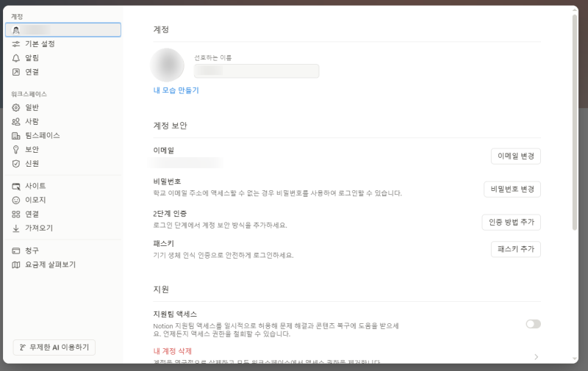588x371 pixels.
Task: Click the profile photo avatar circle
Action: click(x=168, y=65)
